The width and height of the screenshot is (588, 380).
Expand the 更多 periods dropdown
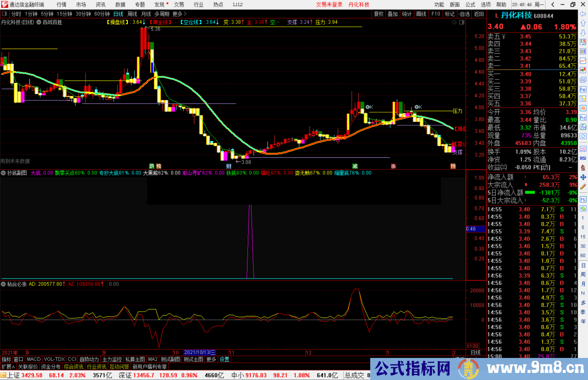[179, 14]
